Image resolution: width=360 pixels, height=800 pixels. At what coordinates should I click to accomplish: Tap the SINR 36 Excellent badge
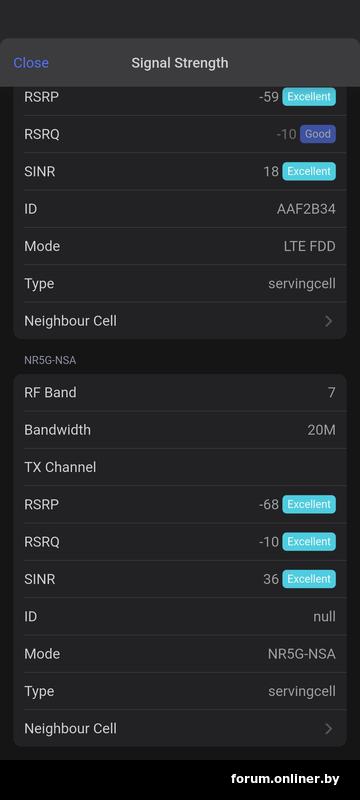click(309, 579)
